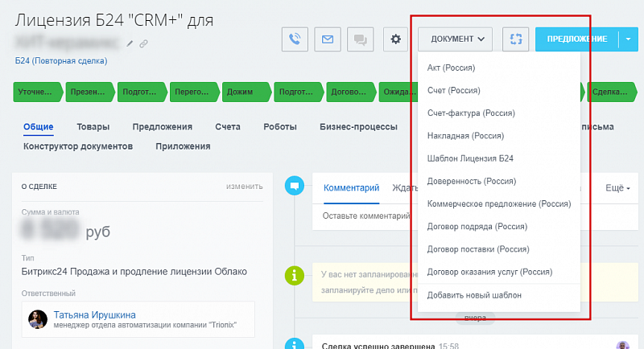Click Татьяна Ирушкина avatar photo
This screenshot has width=644, height=349.
[x=38, y=319]
